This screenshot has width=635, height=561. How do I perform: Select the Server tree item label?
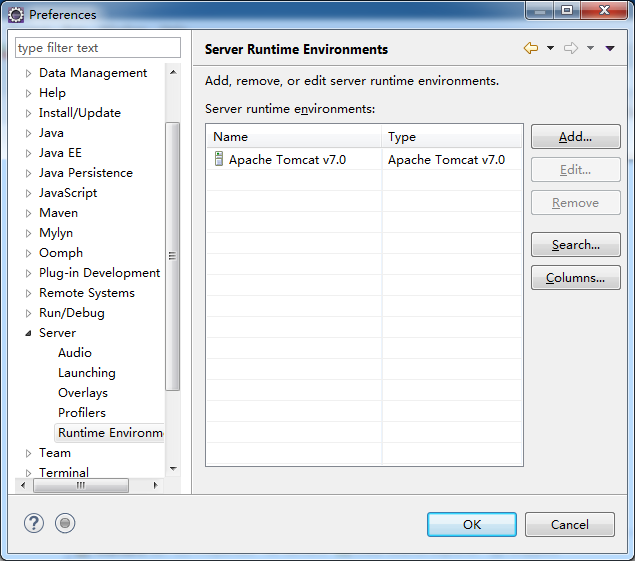[57, 333]
